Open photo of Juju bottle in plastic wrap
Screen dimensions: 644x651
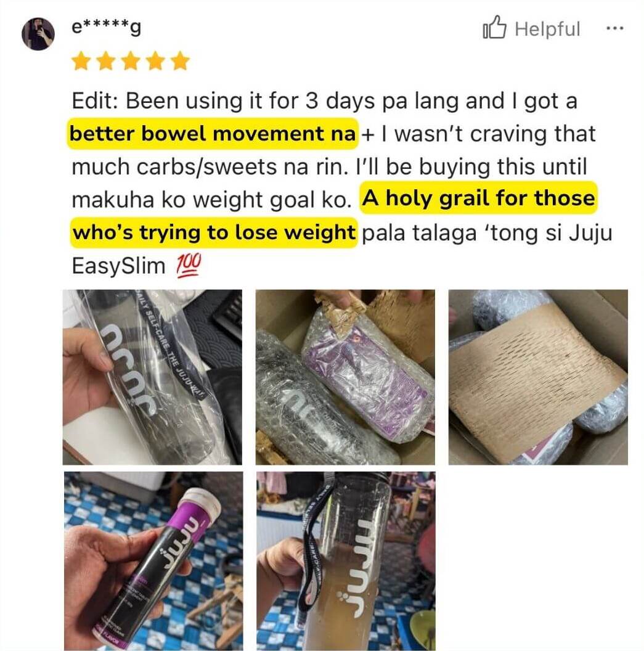[152, 377]
